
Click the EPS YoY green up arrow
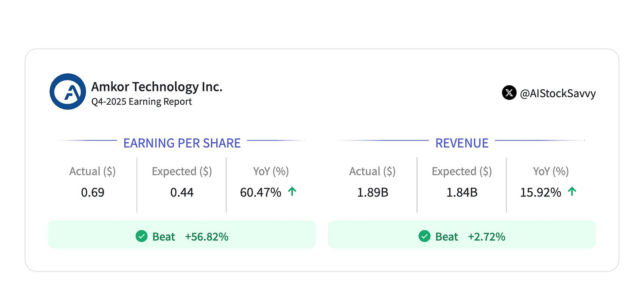292,192
